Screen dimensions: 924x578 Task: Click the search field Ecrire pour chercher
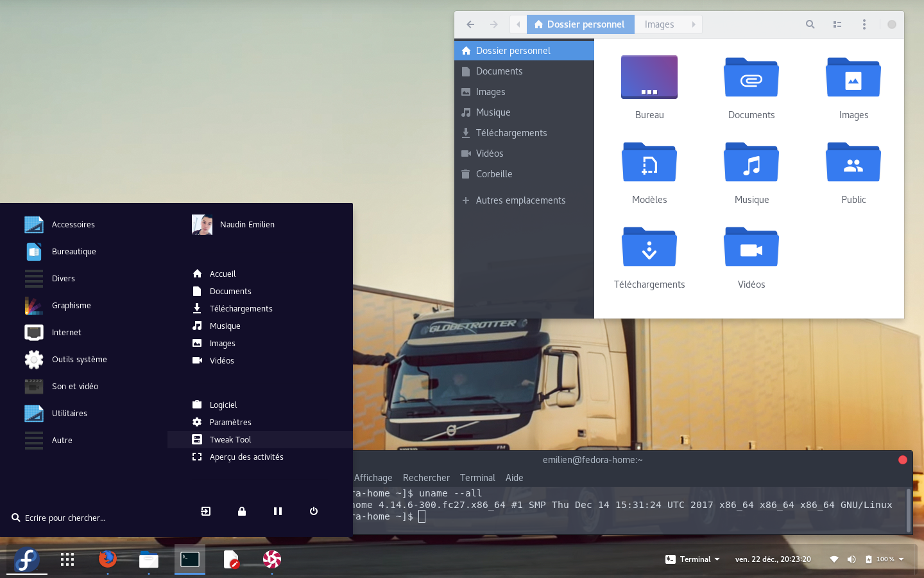(65, 518)
